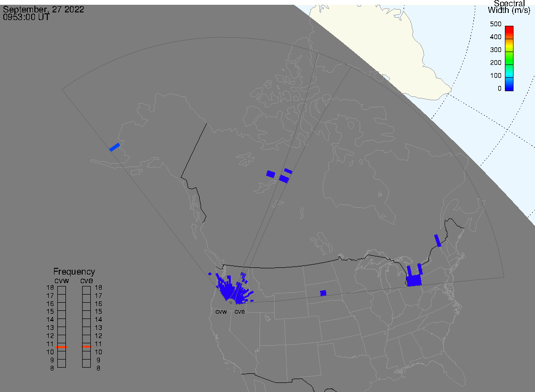Click the blue scatter patch over Alaska
The width and height of the screenshot is (535, 392).
(114, 147)
